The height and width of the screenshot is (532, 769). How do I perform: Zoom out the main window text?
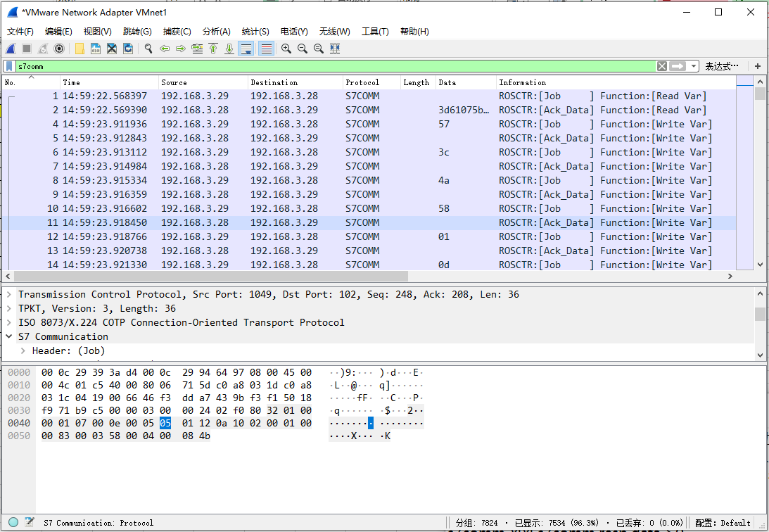pos(303,49)
